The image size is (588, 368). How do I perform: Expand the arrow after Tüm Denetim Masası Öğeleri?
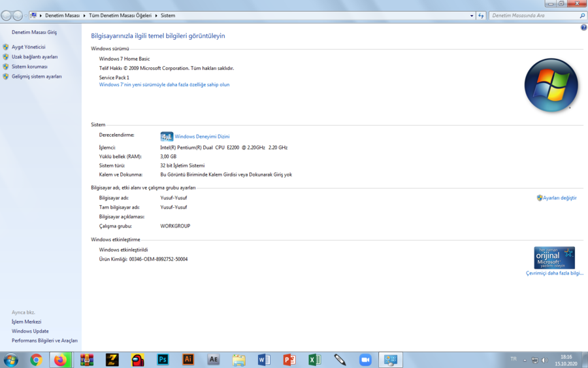pos(156,16)
